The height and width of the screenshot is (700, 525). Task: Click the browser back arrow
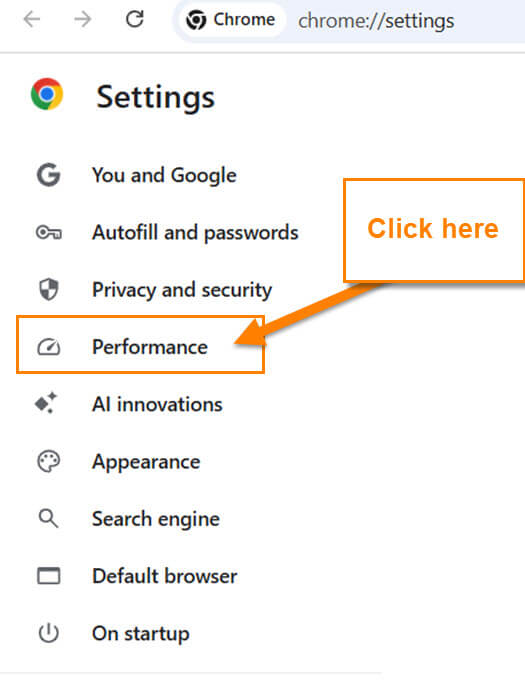coord(32,19)
